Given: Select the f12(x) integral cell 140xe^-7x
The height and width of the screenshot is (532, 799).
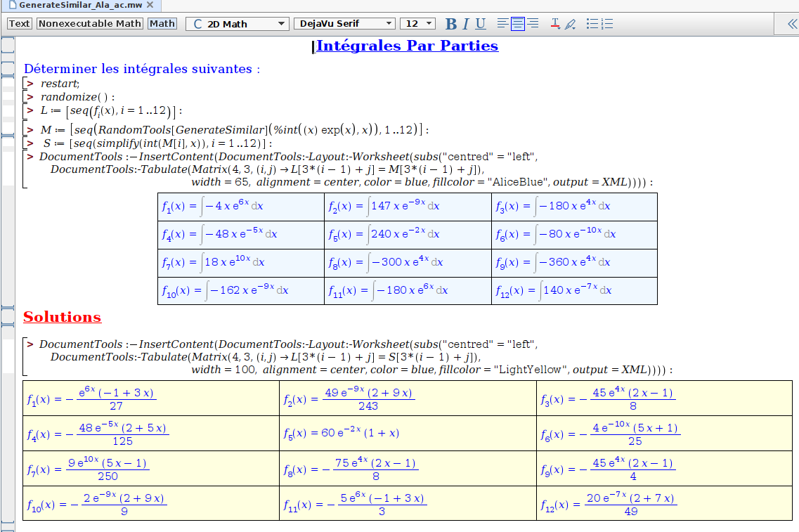Looking at the screenshot, I should pos(574,290).
